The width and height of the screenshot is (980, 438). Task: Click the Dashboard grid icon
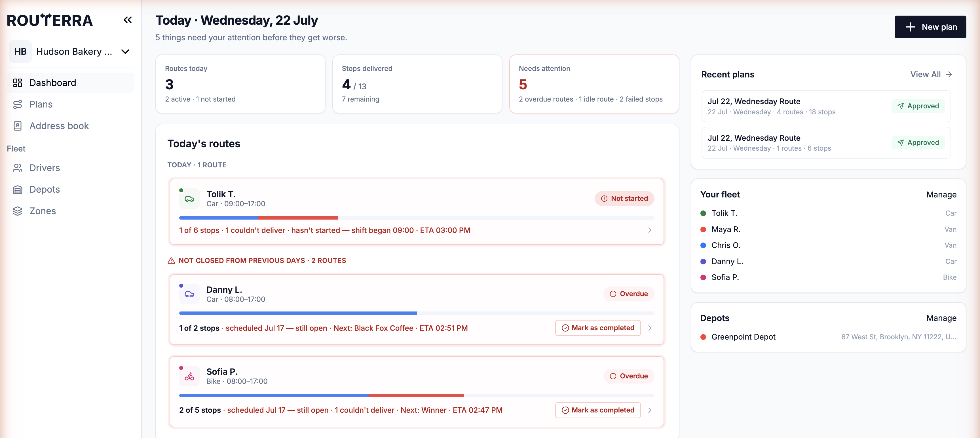point(18,83)
